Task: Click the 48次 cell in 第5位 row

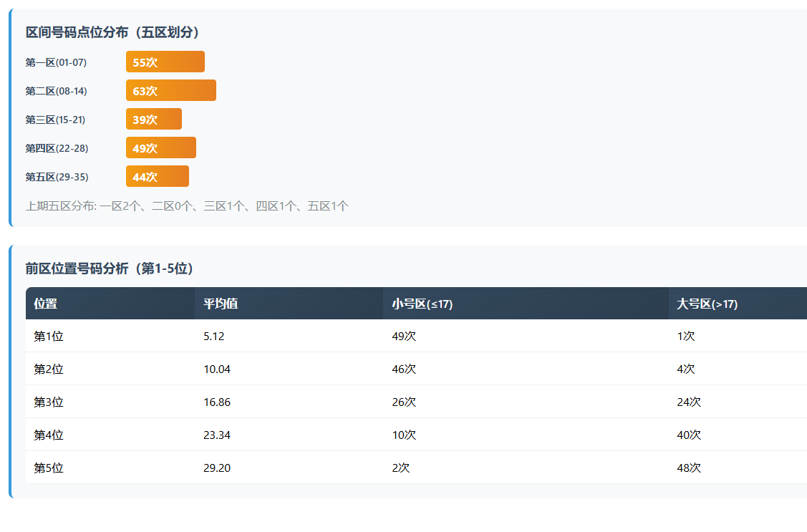Action: tap(689, 468)
